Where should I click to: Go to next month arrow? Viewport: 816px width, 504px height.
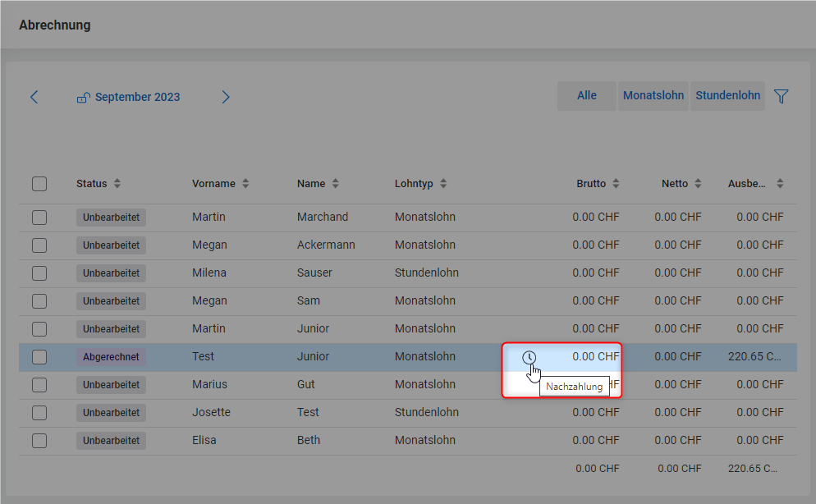pos(226,97)
